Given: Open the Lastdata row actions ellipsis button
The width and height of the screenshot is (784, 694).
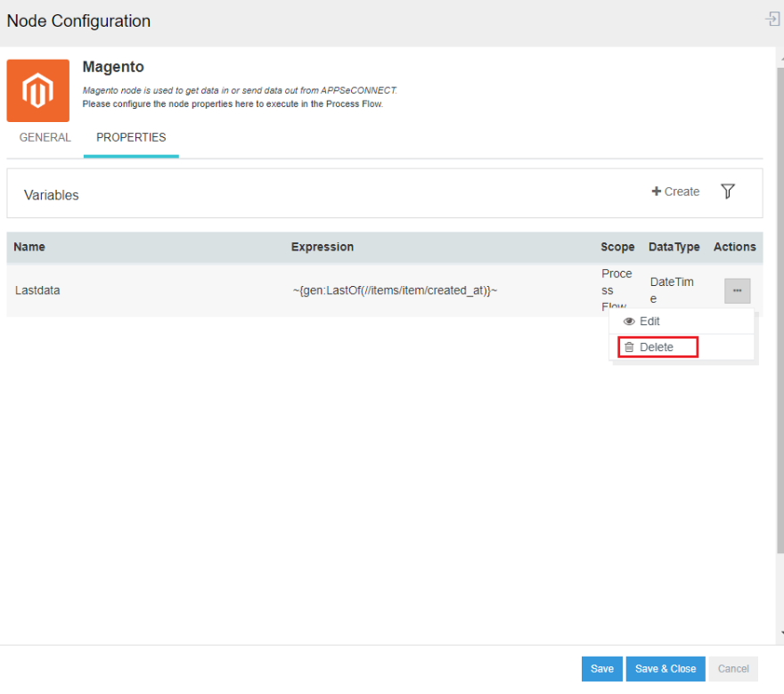Looking at the screenshot, I should pyautogui.click(x=737, y=290).
